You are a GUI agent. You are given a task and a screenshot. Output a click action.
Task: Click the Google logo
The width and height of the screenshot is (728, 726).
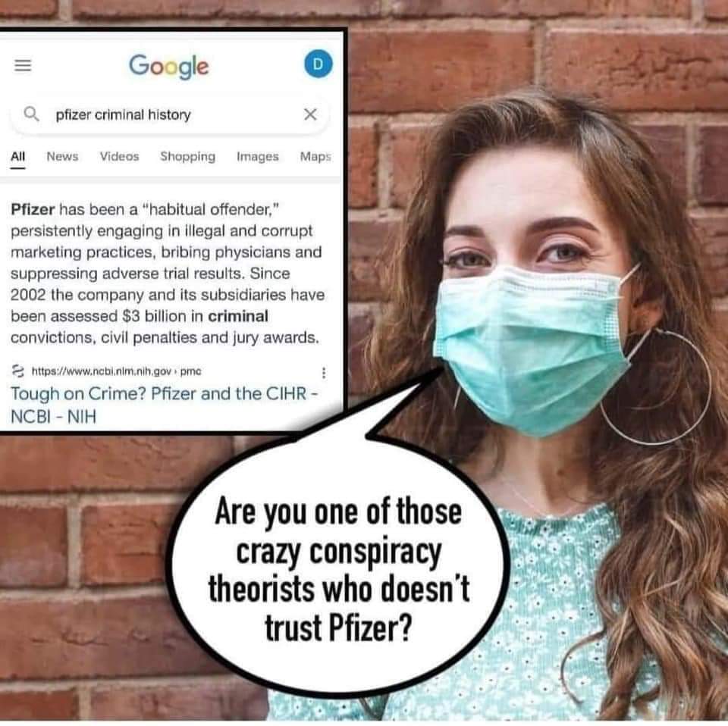tap(168, 67)
